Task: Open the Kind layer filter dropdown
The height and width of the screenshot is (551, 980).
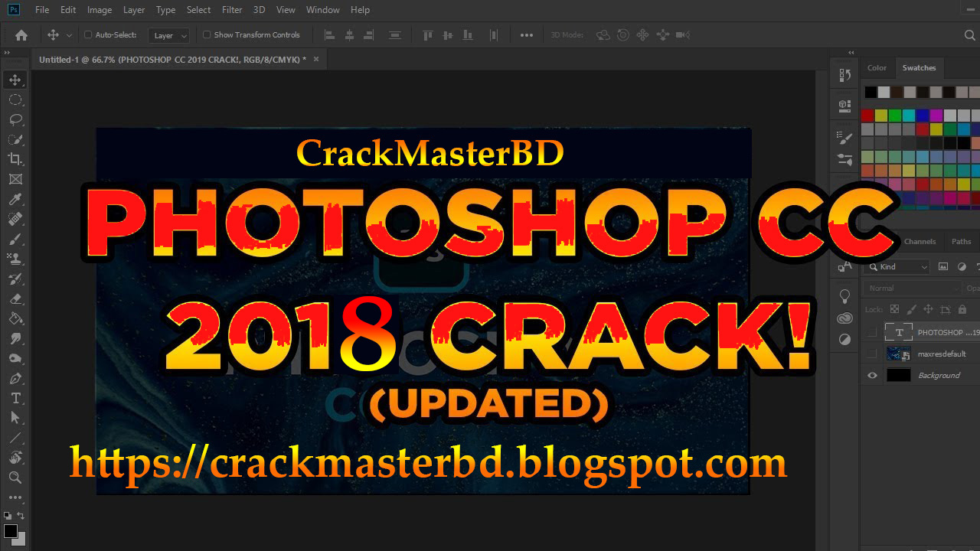Action: [897, 266]
